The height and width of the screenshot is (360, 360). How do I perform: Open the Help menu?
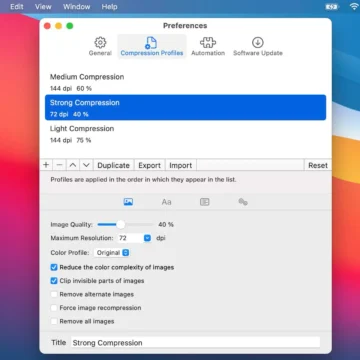109,6
